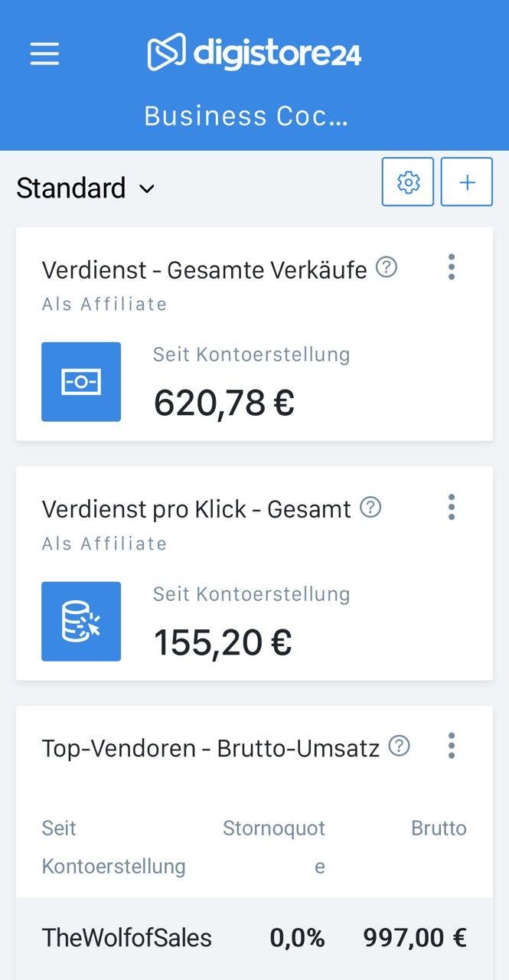Click the blue money icon tile
Viewport: 509px width, 980px height.
(81, 382)
